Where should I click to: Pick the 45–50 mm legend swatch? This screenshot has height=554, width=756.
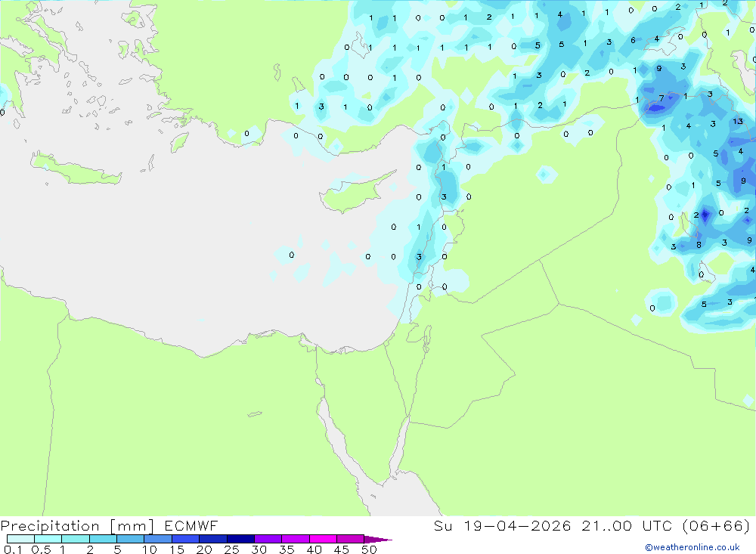(350, 539)
